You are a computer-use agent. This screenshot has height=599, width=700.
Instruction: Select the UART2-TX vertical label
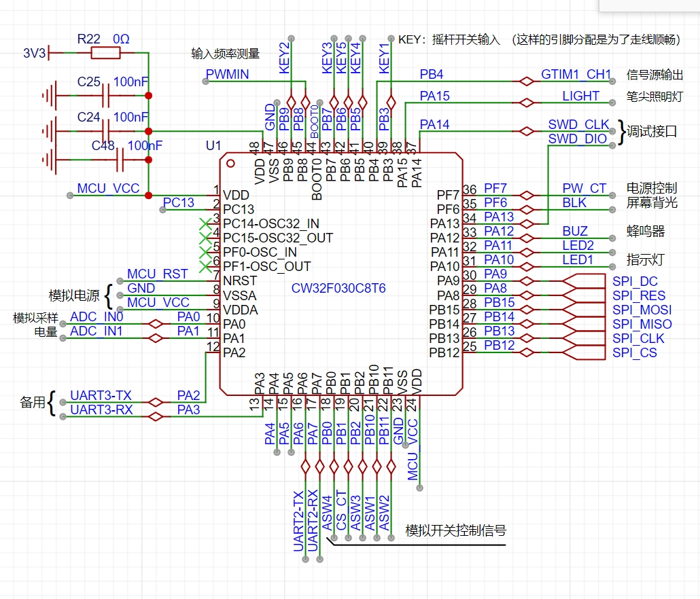(x=298, y=521)
